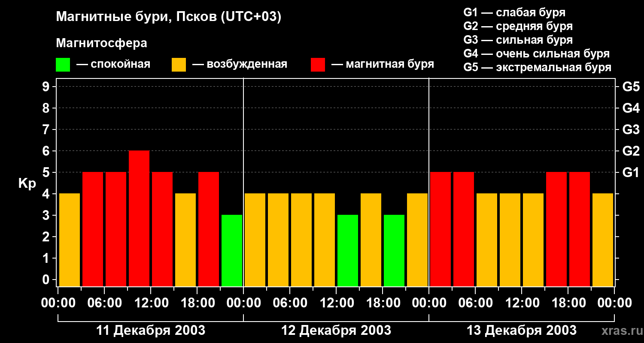Image resolution: width=644 pixels, height=343 pixels.
Task: Click the yellow 03:00–06:00 bar on 12 December
Action: 278,240
